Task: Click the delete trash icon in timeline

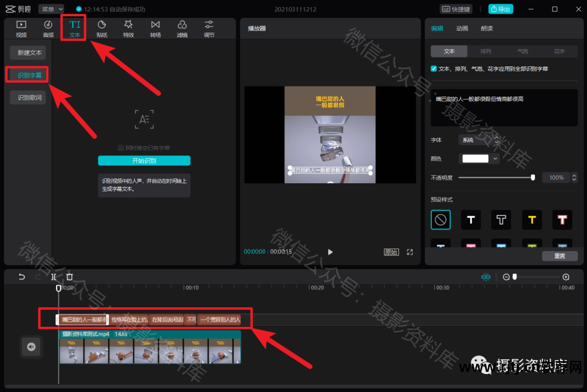Action: coord(70,277)
